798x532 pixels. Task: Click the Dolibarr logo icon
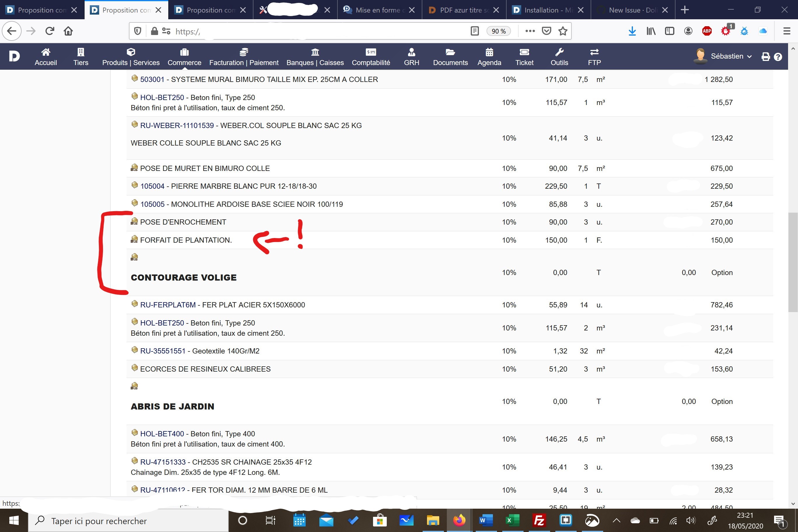pos(14,56)
